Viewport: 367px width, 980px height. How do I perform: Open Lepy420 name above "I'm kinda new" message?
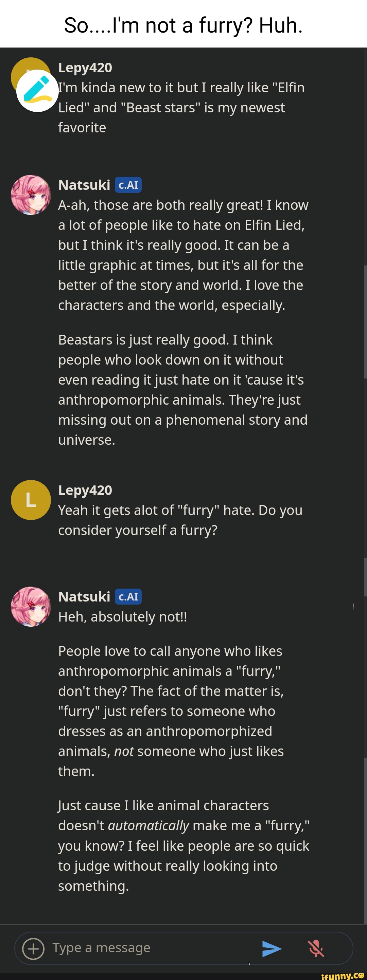(85, 67)
